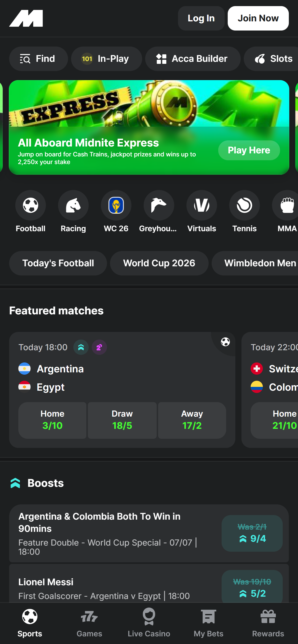
Task: Select the WC 26 trophy icon
Action: click(116, 205)
